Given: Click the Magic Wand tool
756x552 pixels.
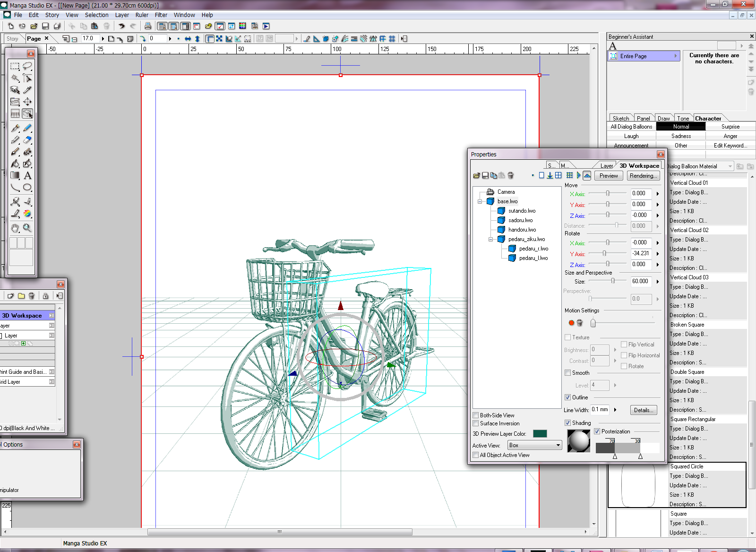Looking at the screenshot, I should click(15, 78).
